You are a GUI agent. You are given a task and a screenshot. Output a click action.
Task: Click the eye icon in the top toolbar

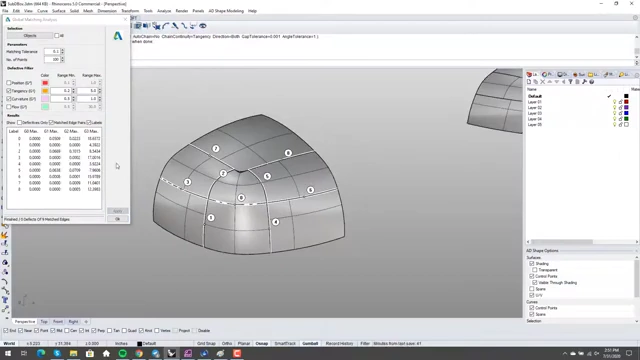pyautogui.click(x=203, y=26)
